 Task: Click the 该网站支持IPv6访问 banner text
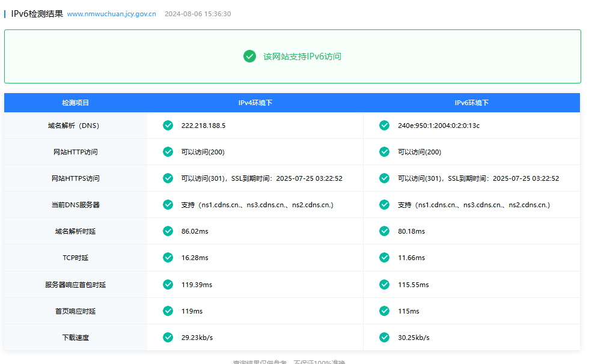pyautogui.click(x=302, y=56)
